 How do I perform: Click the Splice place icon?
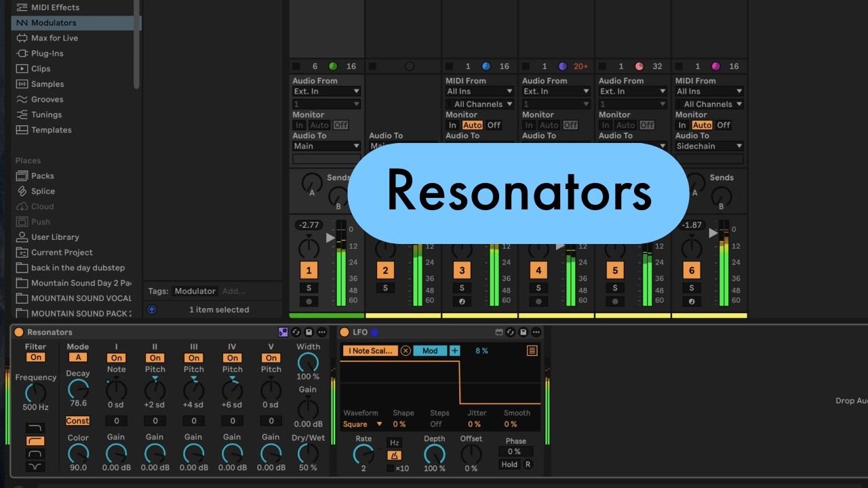click(x=22, y=191)
